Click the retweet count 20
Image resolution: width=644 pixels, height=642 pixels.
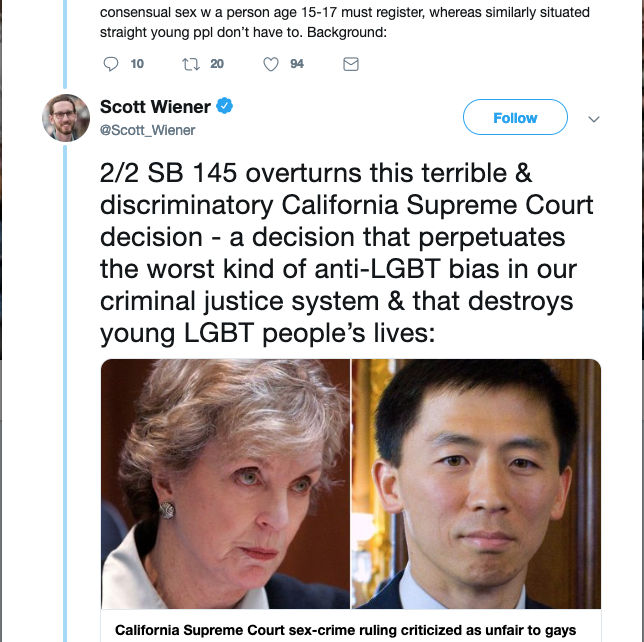click(217, 64)
